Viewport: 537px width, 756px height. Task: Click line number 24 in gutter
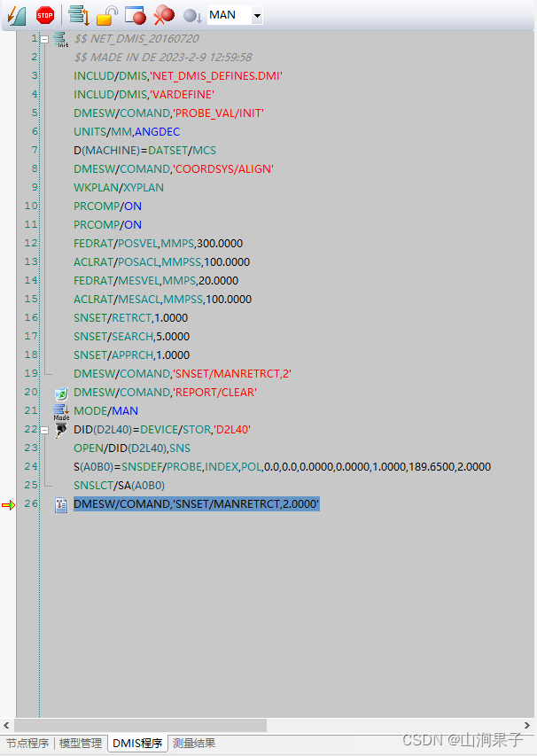click(x=31, y=467)
